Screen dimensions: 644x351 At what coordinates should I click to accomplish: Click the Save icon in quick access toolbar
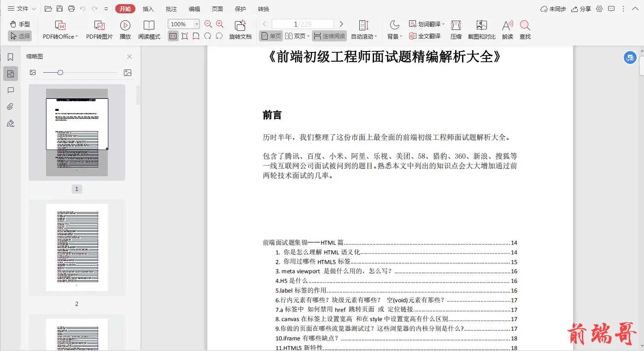click(x=59, y=9)
